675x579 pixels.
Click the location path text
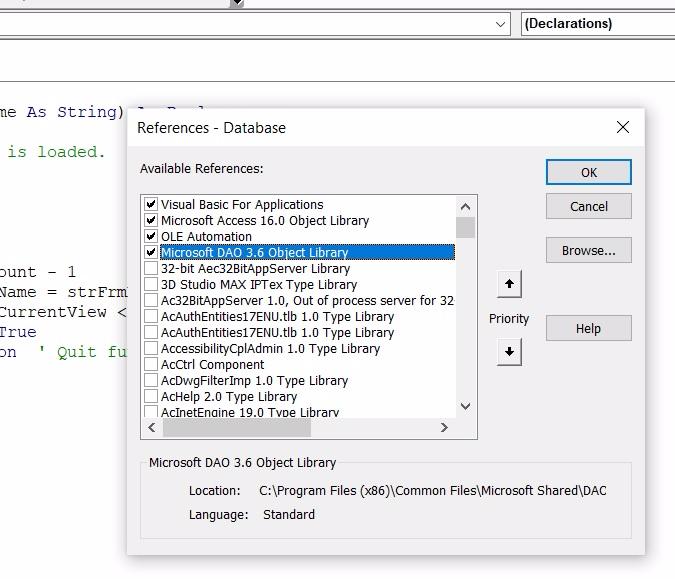433,490
